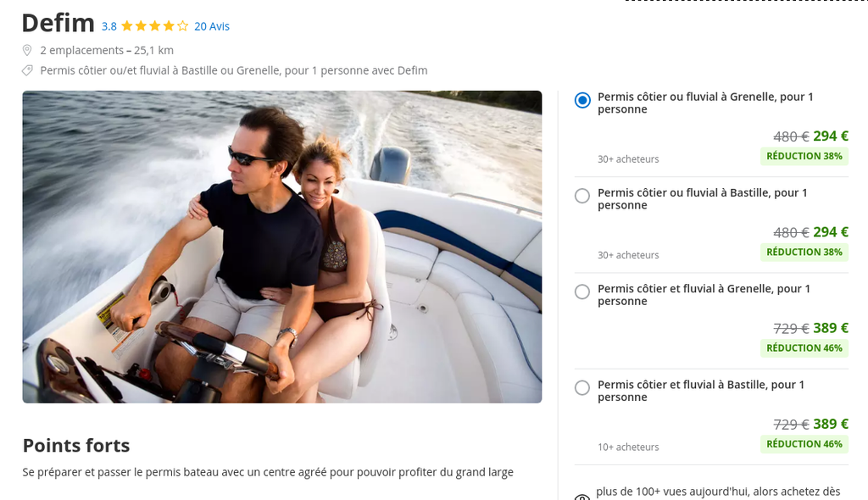This screenshot has height=500, width=868.
Task: Click the Defim merchant title
Action: point(58,23)
